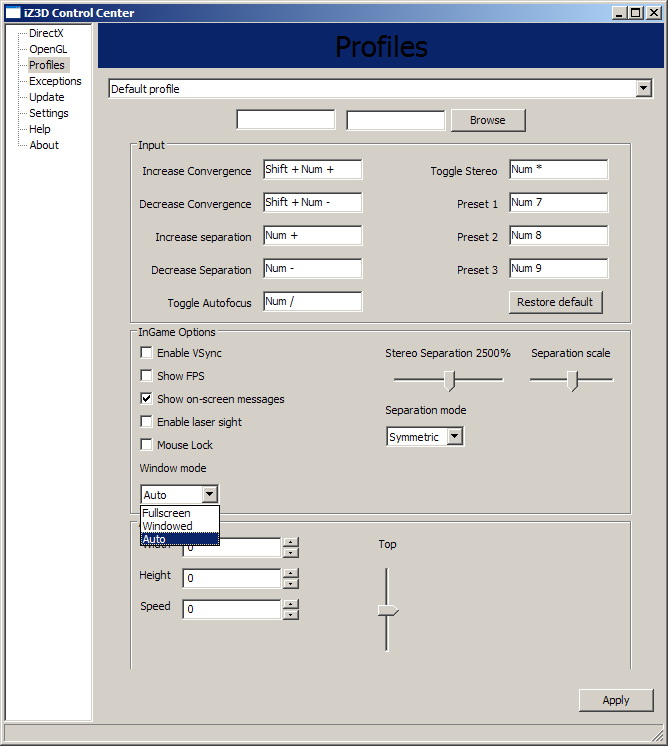
Task: Edit the Decrease Convergence hotkey field
Action: coord(313,202)
